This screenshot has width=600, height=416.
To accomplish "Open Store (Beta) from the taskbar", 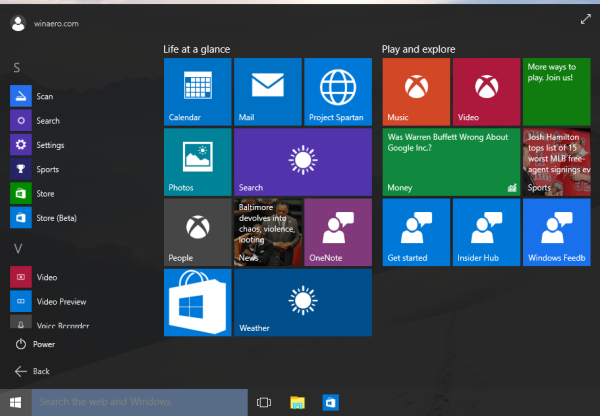I will point(331,402).
